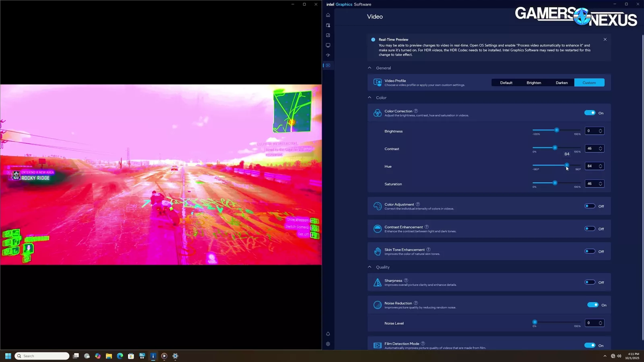The width and height of the screenshot is (644, 362).
Task: Select the Brighten video profile
Action: [534, 83]
